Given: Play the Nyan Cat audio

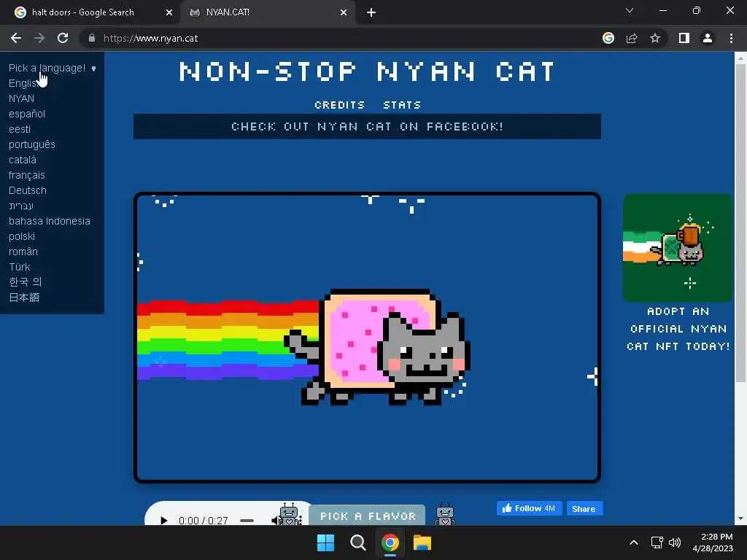Looking at the screenshot, I should pos(164,520).
